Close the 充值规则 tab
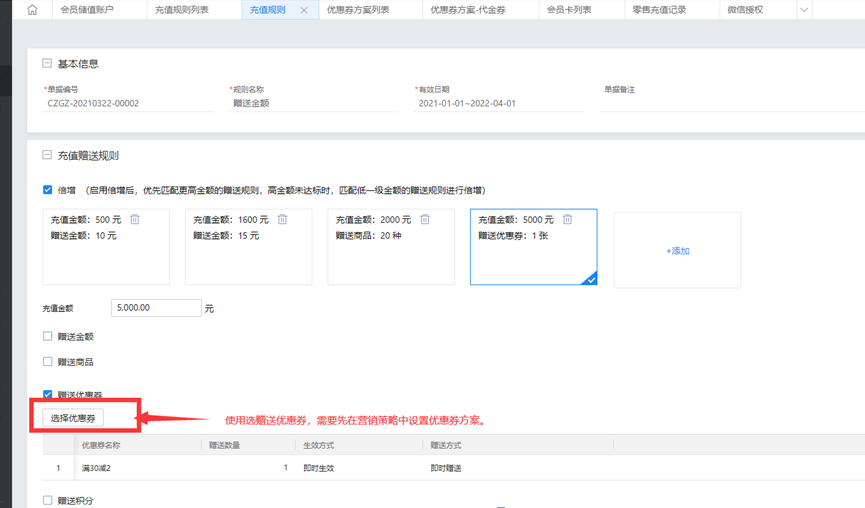Image resolution: width=865 pixels, height=508 pixels. 304,10
